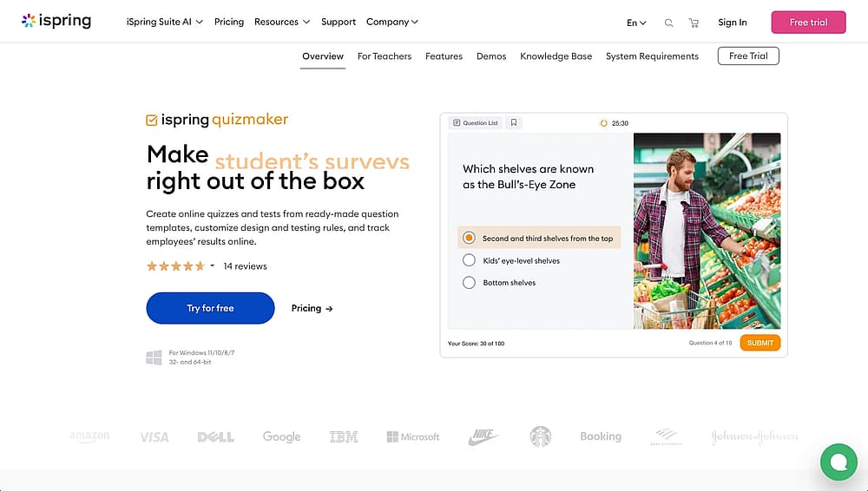This screenshot has height=491, width=868.
Task: Click the outlined Free Trial button
Action: (748, 56)
